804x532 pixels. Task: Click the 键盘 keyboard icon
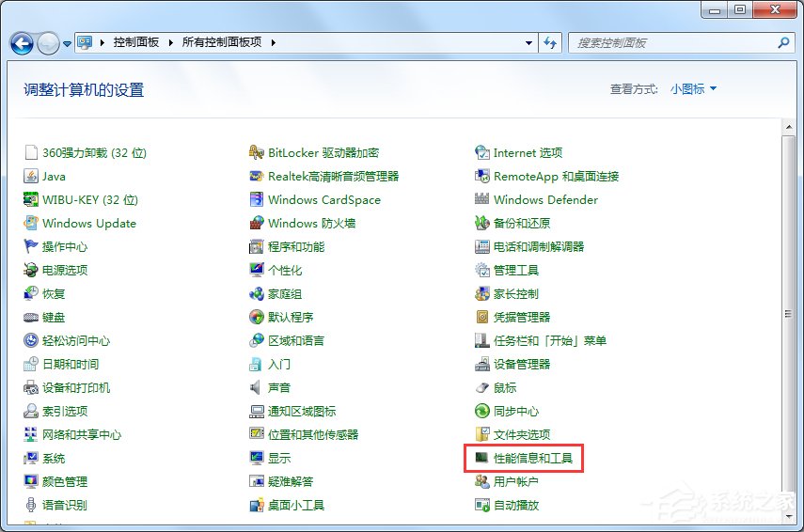click(x=31, y=318)
